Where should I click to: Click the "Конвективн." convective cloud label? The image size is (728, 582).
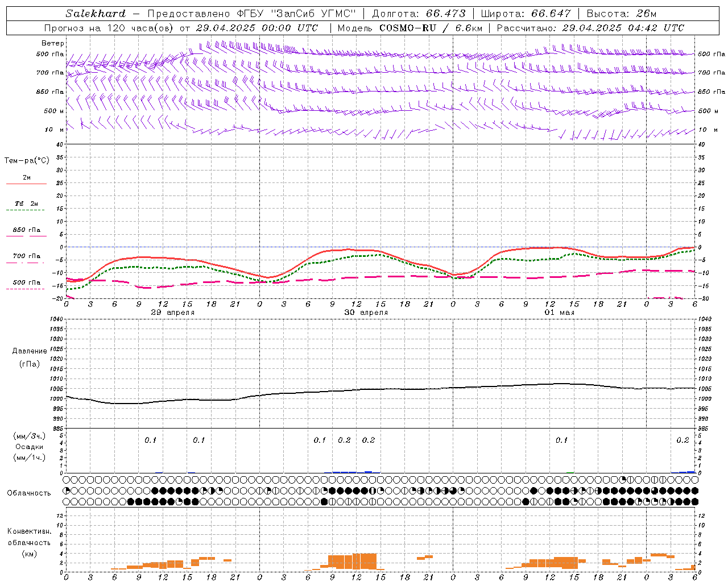tap(29, 531)
